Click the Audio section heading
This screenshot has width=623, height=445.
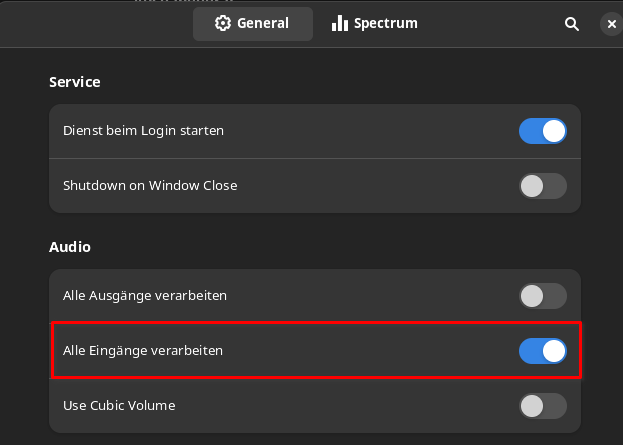point(70,246)
